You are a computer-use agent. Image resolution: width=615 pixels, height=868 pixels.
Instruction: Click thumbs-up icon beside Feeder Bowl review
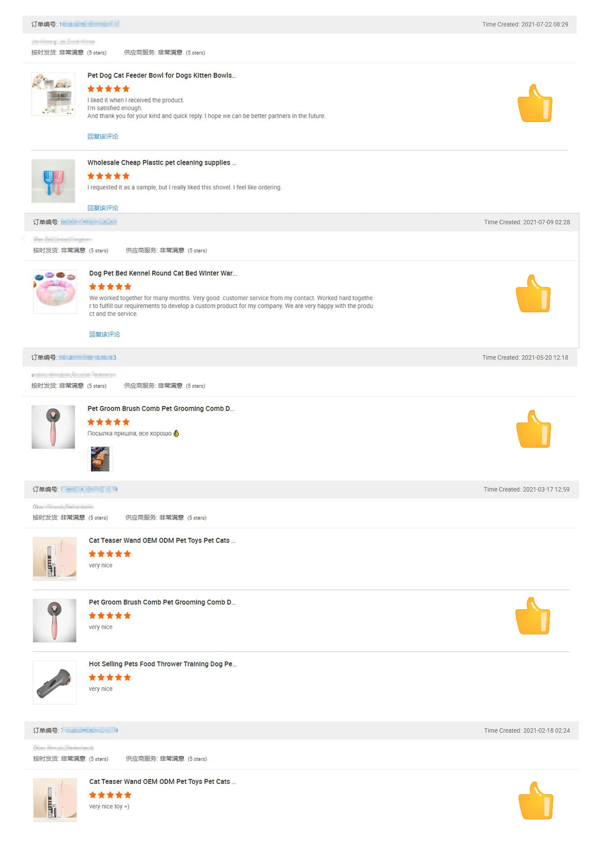pos(535,104)
